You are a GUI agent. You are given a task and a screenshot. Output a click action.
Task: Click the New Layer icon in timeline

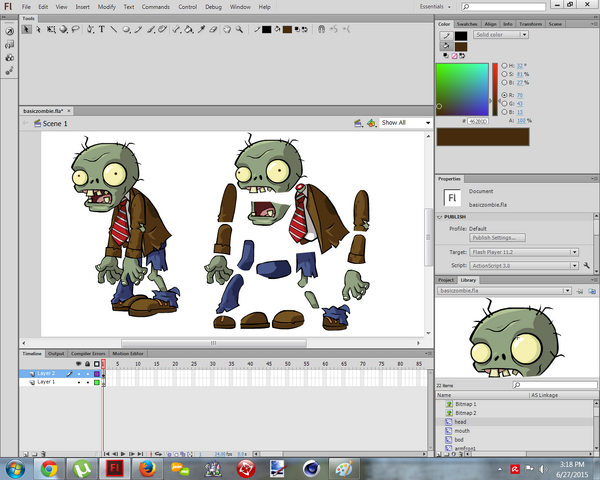(x=26, y=454)
